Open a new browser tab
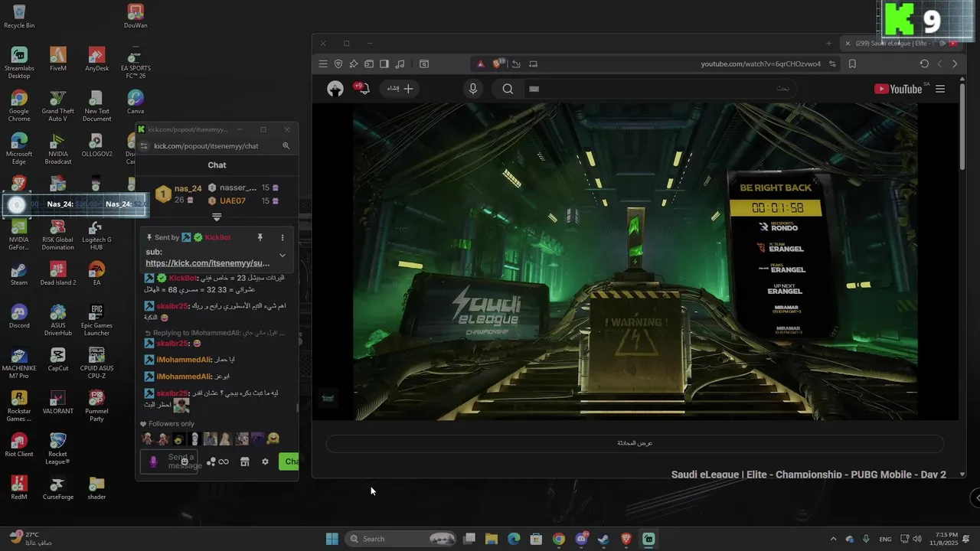 (828, 44)
